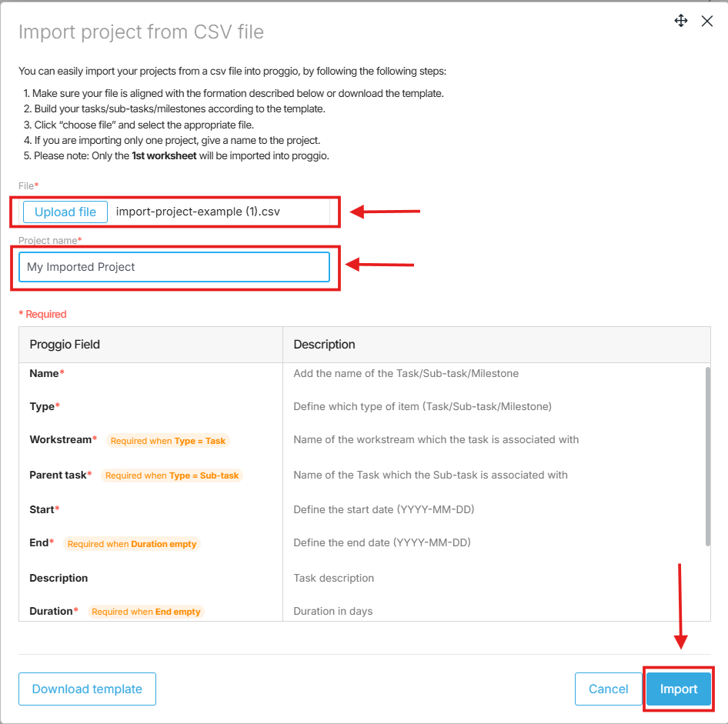This screenshot has width=728, height=724.
Task: Close the Import project dialog
Action: click(x=706, y=21)
